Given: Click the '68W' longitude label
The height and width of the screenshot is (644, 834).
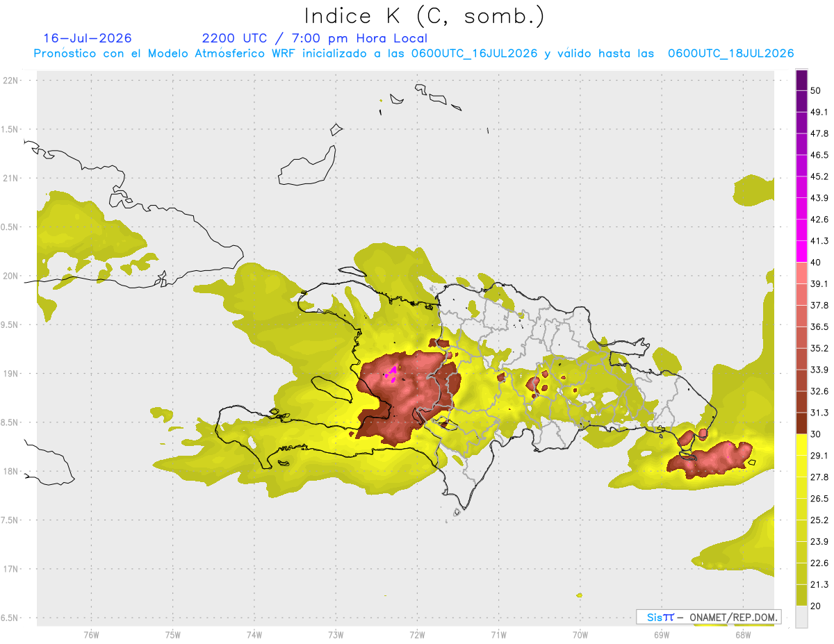Looking at the screenshot, I should 743,635.
